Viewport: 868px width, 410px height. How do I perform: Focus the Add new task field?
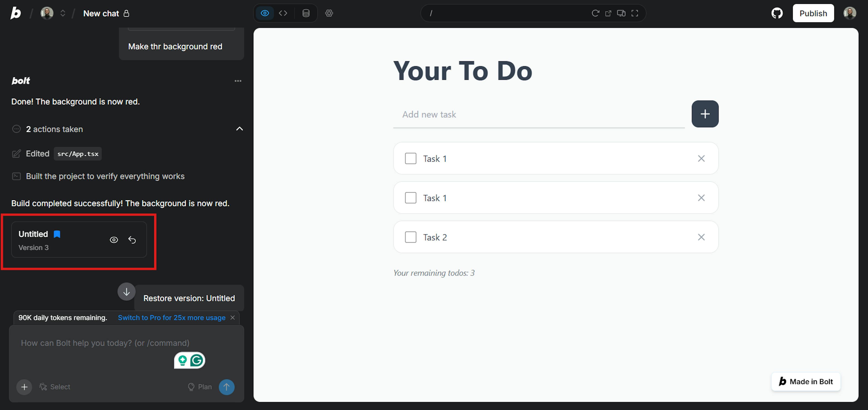click(538, 115)
